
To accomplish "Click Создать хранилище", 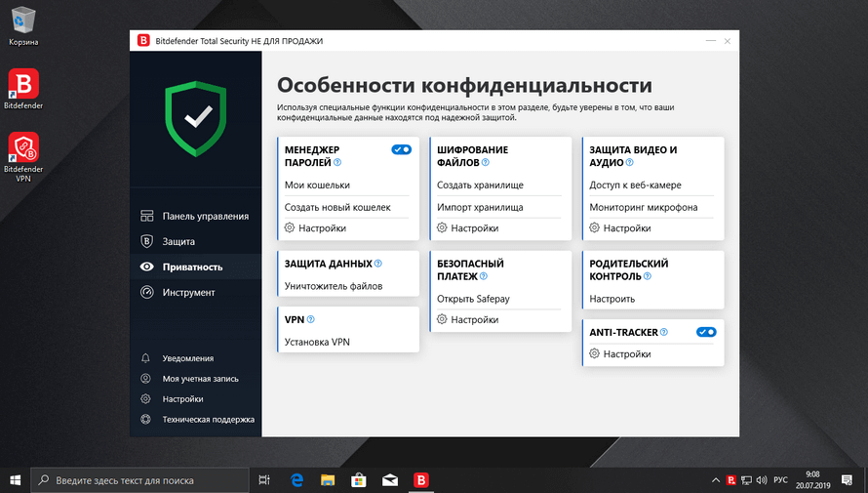I will pos(480,185).
